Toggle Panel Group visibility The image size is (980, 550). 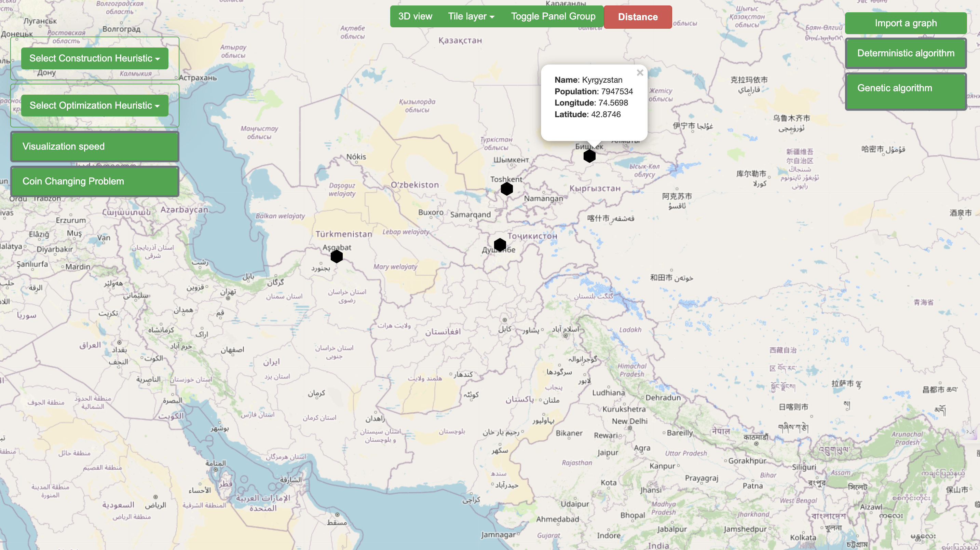point(553,16)
